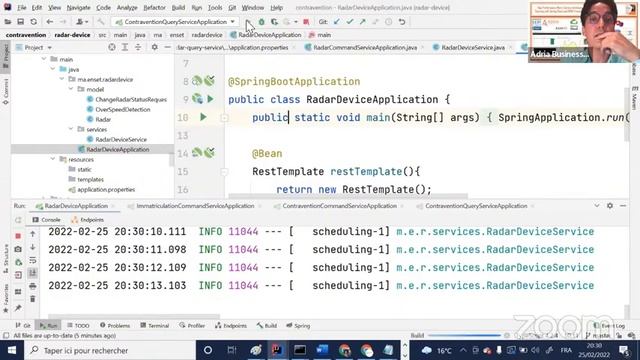Switch to ImmatriculationCommandServiceApplication run tab
640x360 pixels.
195,206
